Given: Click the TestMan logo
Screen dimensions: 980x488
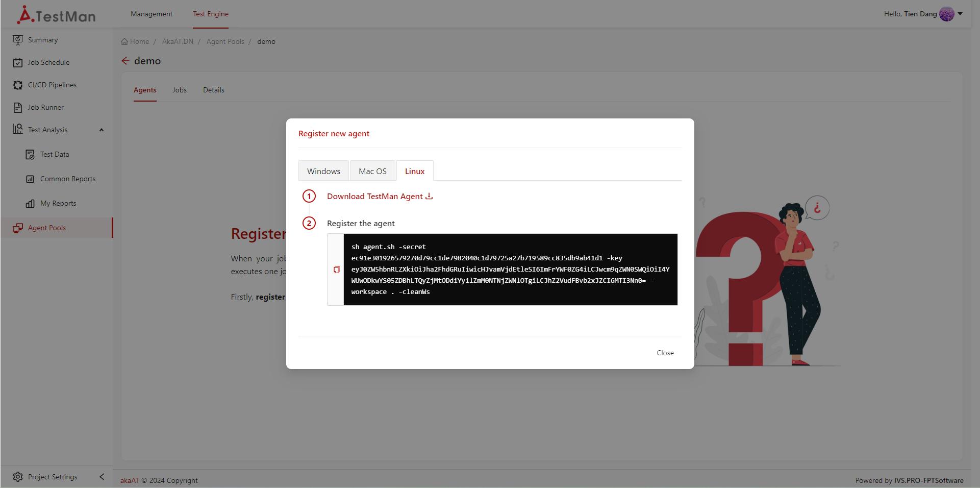Looking at the screenshot, I should click(56, 15).
